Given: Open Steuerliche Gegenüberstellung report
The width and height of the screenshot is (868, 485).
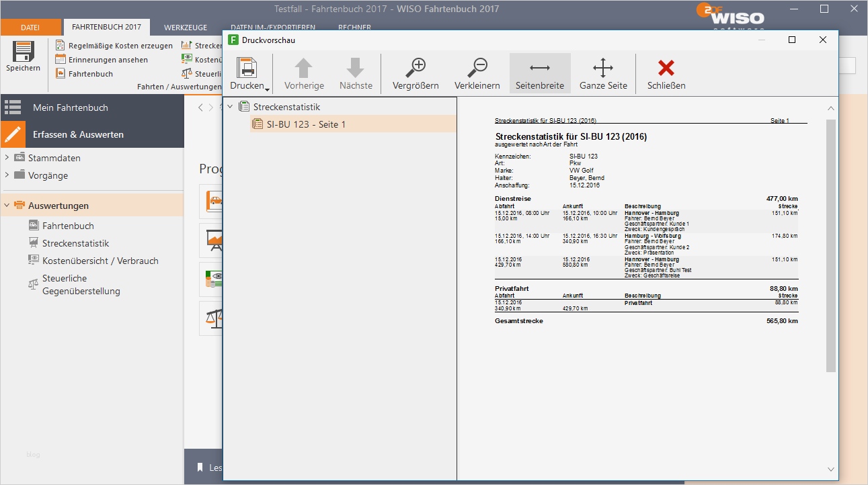Looking at the screenshot, I should point(81,285).
